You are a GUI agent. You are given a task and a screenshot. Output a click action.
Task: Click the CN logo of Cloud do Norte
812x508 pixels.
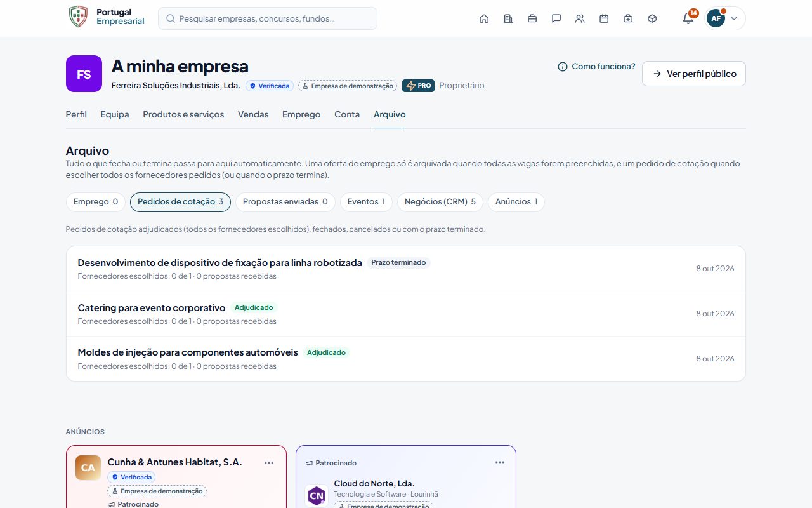coord(316,495)
